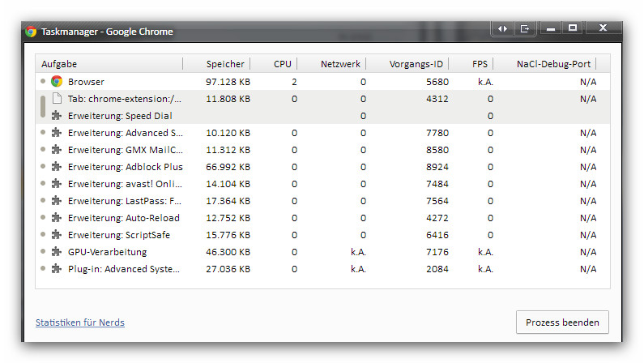This screenshot has width=644, height=363.
Task: Click the puzzle icon beside Erweiterung: Advanced S...
Action: (x=56, y=133)
